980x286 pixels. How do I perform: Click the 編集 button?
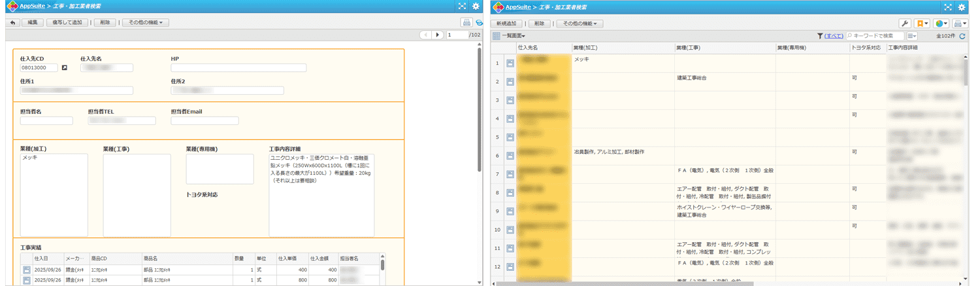[32, 22]
